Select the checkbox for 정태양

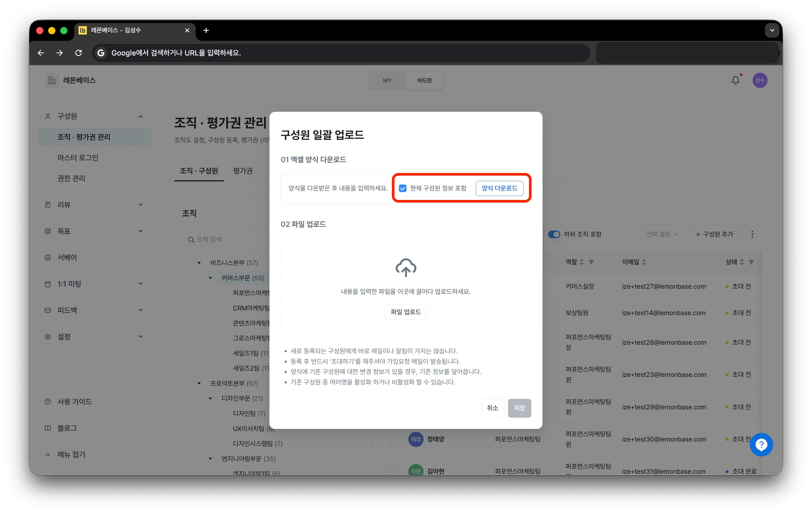coord(393,439)
